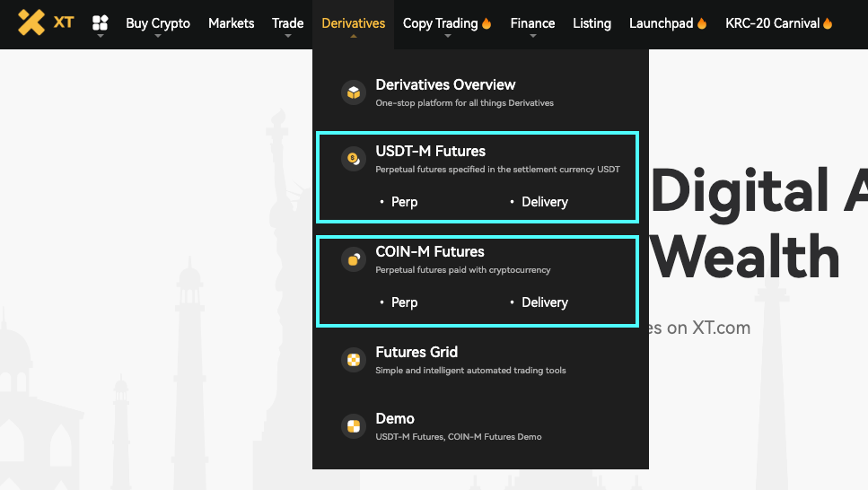Screen dimensions: 868x490
Task: Open the Markets page
Action: (231, 23)
